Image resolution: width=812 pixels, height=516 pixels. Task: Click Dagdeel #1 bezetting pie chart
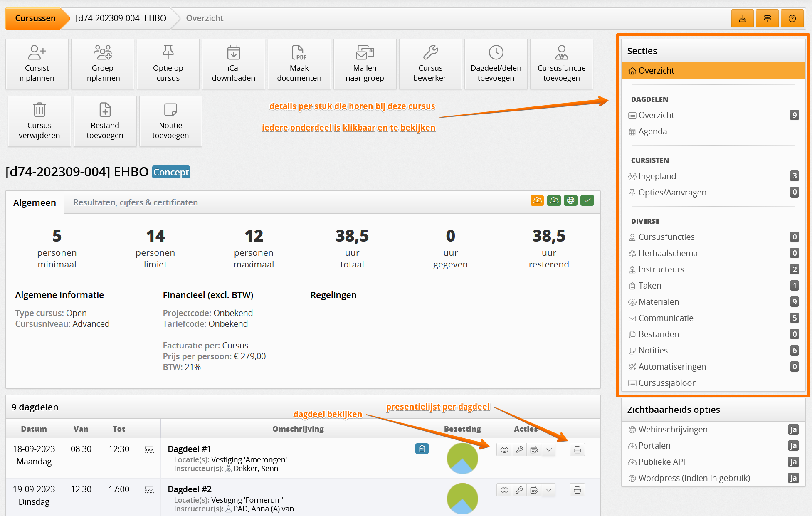(x=462, y=458)
